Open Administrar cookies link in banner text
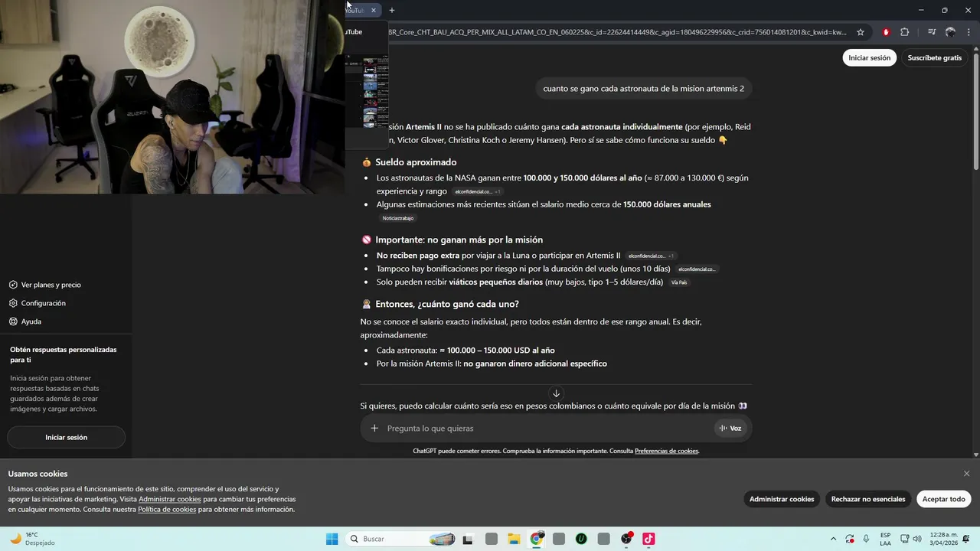Image resolution: width=980 pixels, height=551 pixels. (x=170, y=499)
